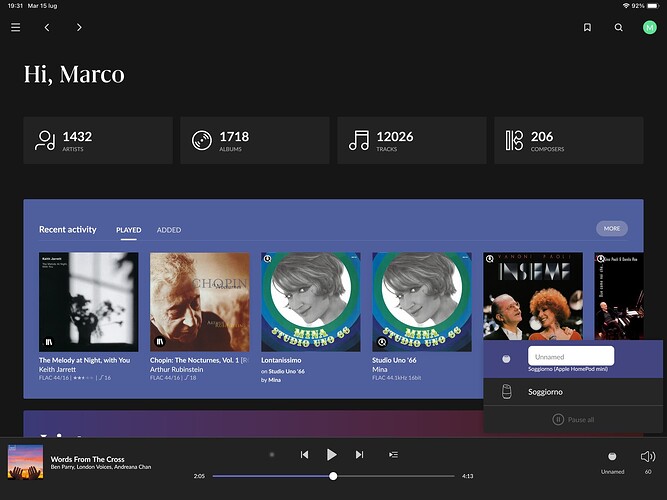Viewport: 667px width, 500px height.
Task: Click the speaker icon in the Unnamed zone row
Action: point(506,359)
